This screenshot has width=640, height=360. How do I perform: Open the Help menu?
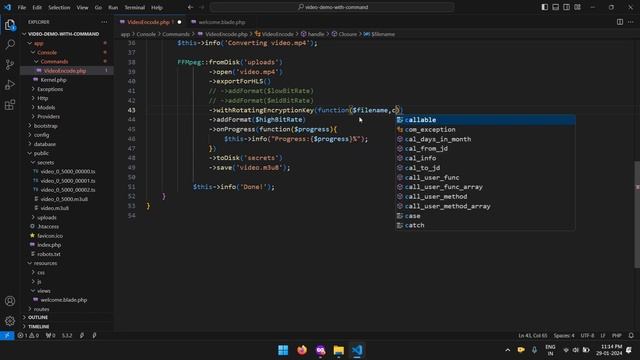click(157, 7)
